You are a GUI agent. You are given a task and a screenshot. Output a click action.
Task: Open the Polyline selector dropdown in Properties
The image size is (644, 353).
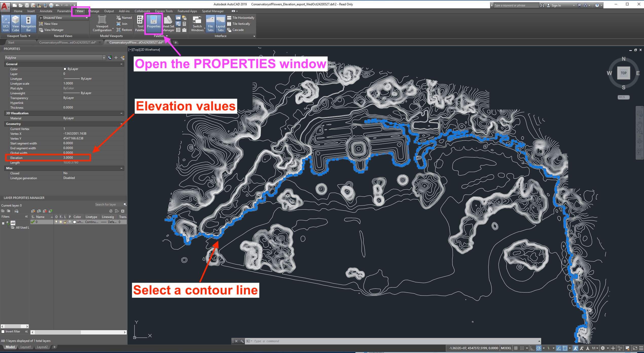[104, 58]
